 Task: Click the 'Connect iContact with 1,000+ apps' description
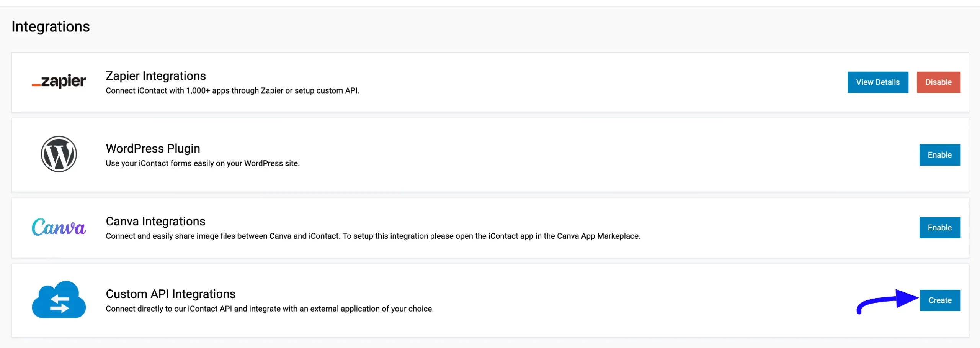232,91
